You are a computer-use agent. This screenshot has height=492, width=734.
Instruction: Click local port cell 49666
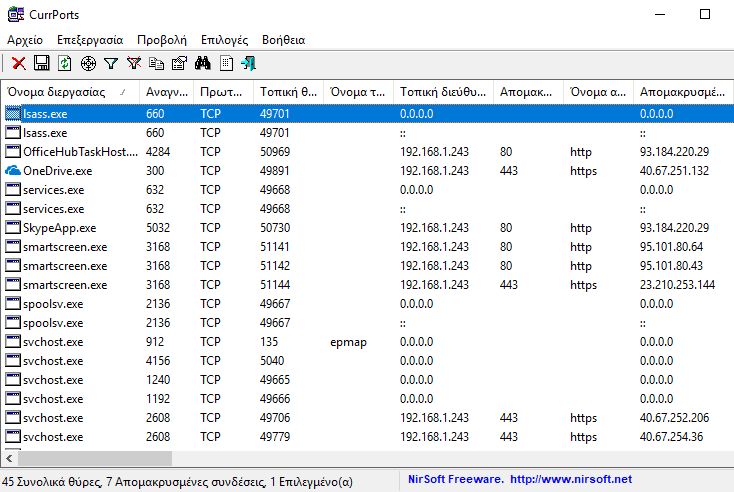pyautogui.click(x=275, y=399)
